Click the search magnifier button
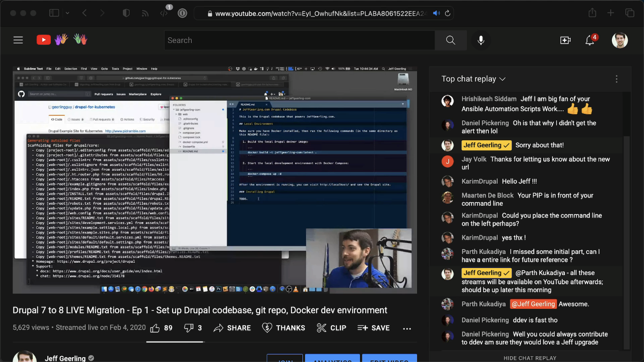 click(450, 40)
